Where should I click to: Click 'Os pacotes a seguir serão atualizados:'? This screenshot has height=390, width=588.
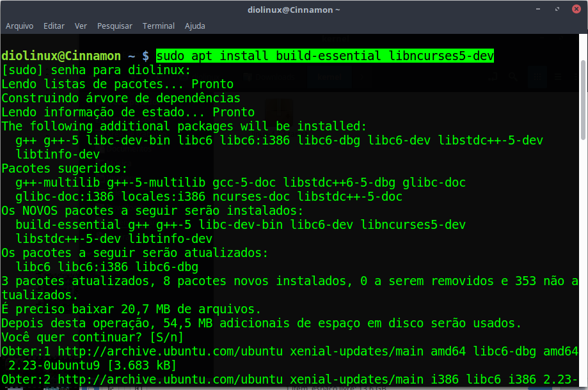pos(135,253)
